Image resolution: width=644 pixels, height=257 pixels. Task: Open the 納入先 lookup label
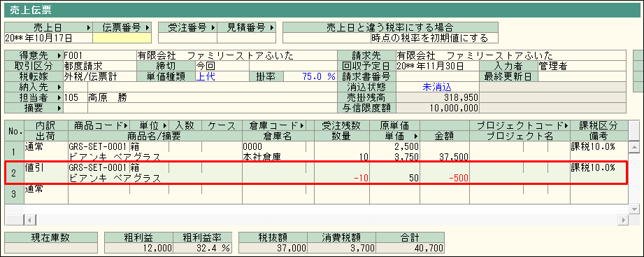(34, 87)
